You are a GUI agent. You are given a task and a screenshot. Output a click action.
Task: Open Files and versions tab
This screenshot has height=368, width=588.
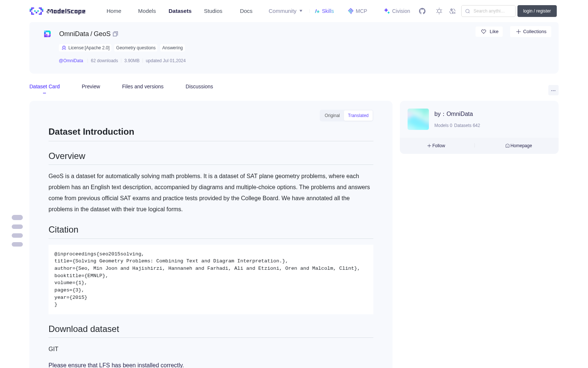[143, 86]
